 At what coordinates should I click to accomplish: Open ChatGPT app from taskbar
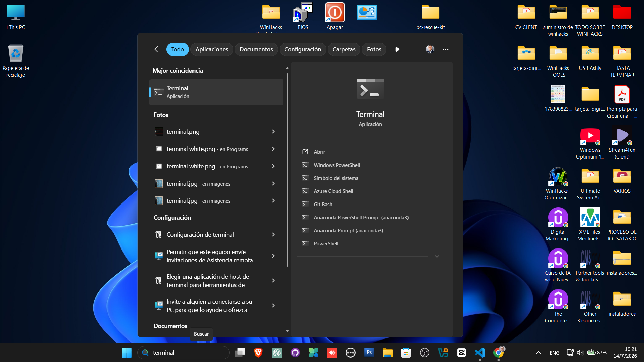pos(277,352)
